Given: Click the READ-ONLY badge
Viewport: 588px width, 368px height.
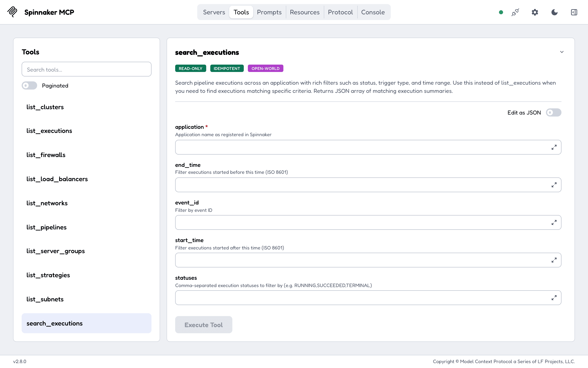Looking at the screenshot, I should point(190,68).
